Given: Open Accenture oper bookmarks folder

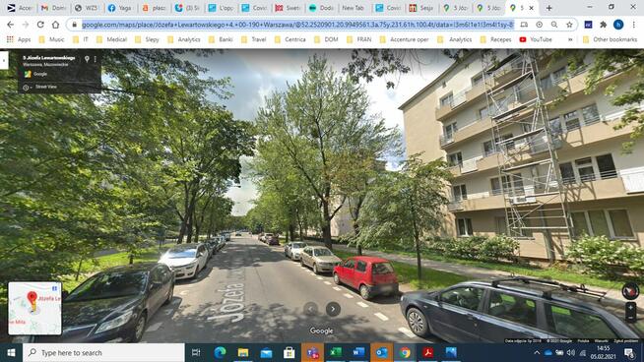Looking at the screenshot, I should 404,39.
